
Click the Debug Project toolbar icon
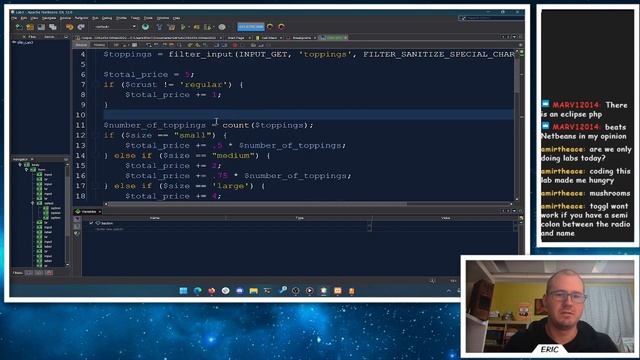click(196, 27)
